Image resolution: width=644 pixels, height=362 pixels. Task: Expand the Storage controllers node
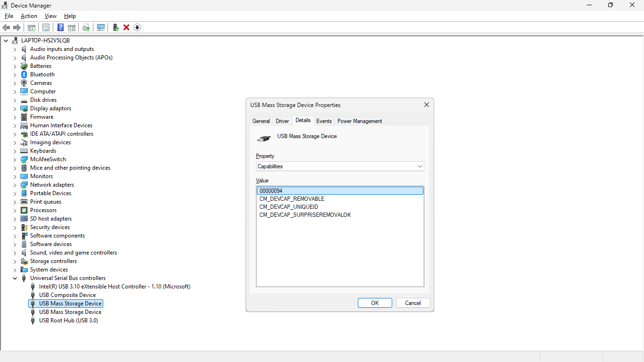(15, 261)
